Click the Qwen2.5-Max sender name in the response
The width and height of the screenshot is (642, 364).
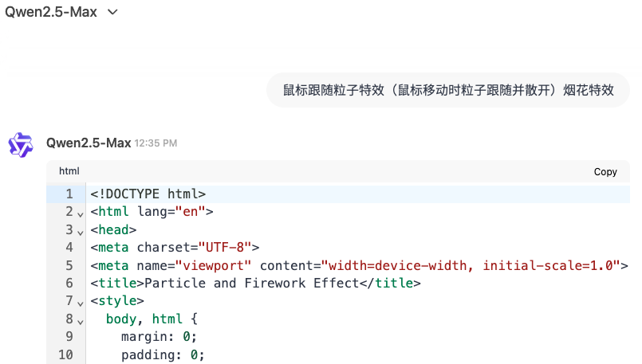click(x=89, y=143)
